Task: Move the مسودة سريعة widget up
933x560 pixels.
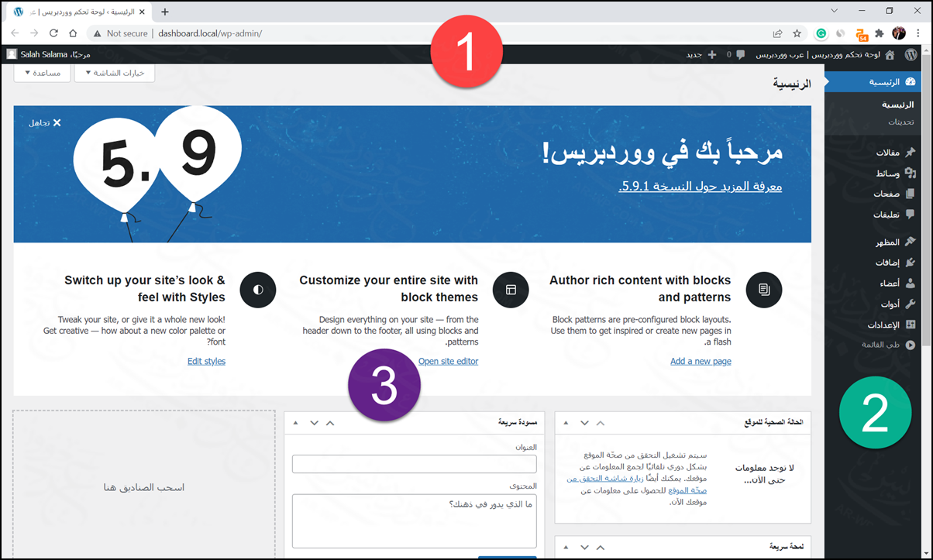Action: pos(330,423)
